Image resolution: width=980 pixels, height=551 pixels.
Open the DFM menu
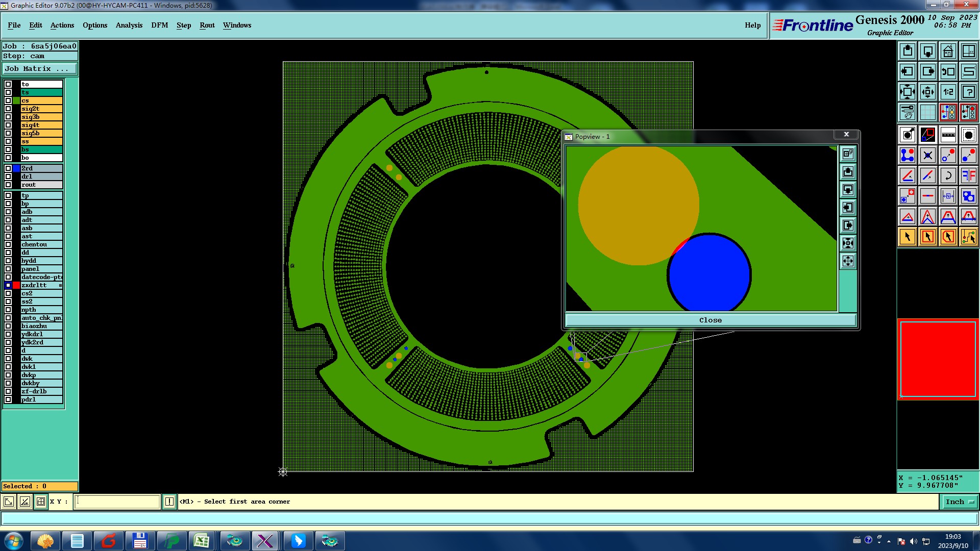pos(159,25)
